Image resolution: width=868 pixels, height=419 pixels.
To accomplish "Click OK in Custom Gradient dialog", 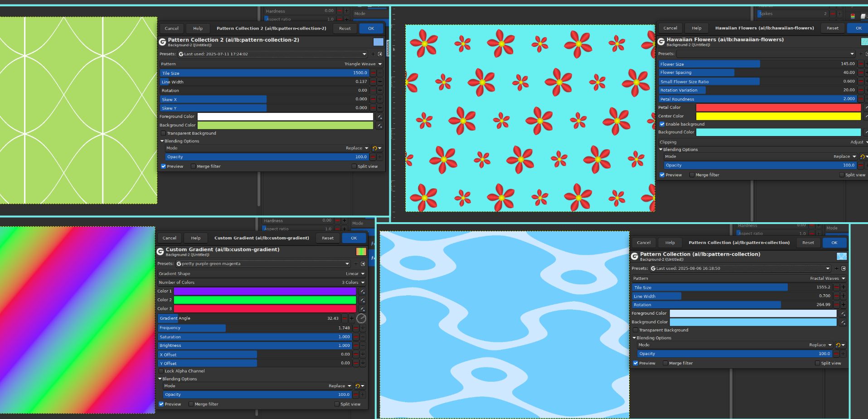I will tap(354, 238).
